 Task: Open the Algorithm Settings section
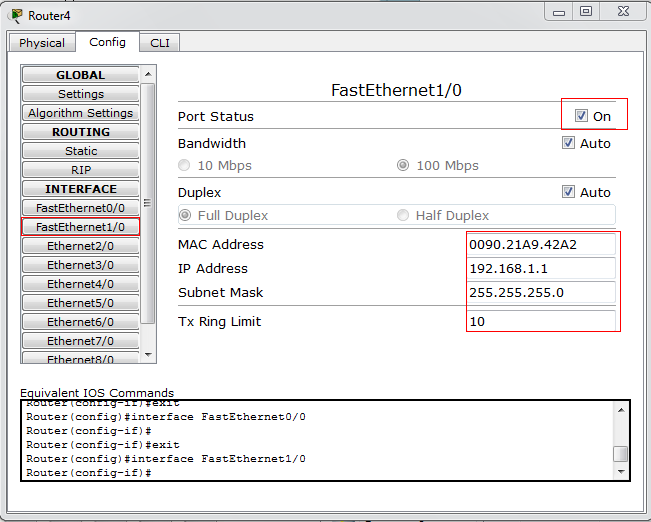(x=80, y=113)
